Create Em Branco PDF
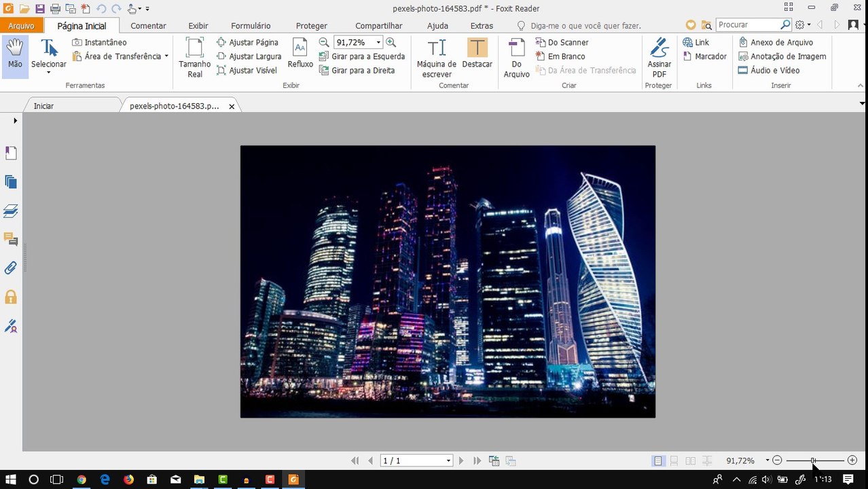Viewport: 868px width, 489px height. point(560,56)
